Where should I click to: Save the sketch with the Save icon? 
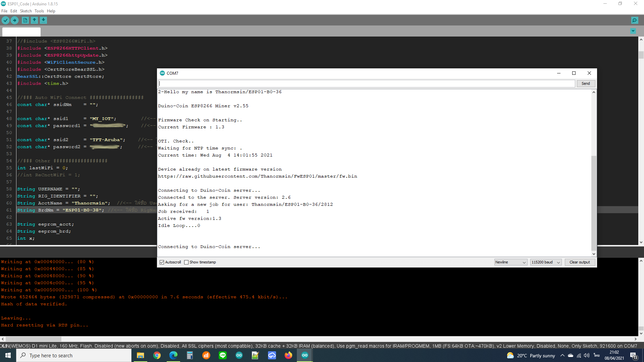[x=43, y=20]
